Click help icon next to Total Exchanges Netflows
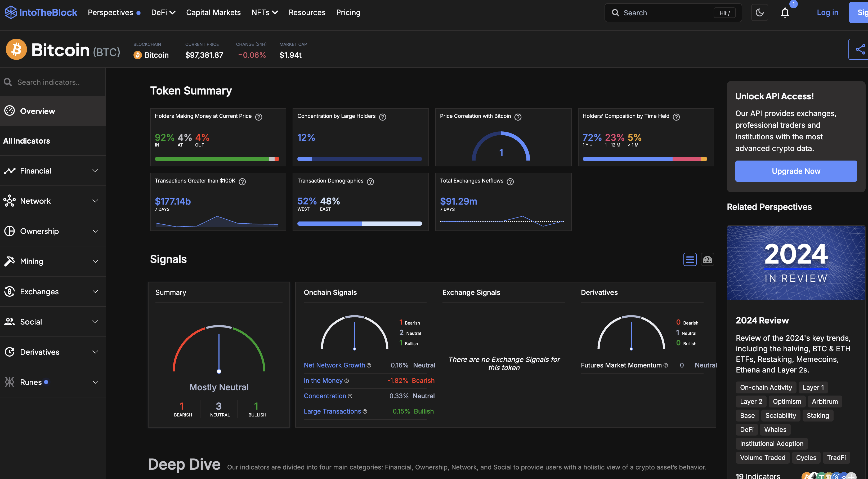 pos(510,182)
